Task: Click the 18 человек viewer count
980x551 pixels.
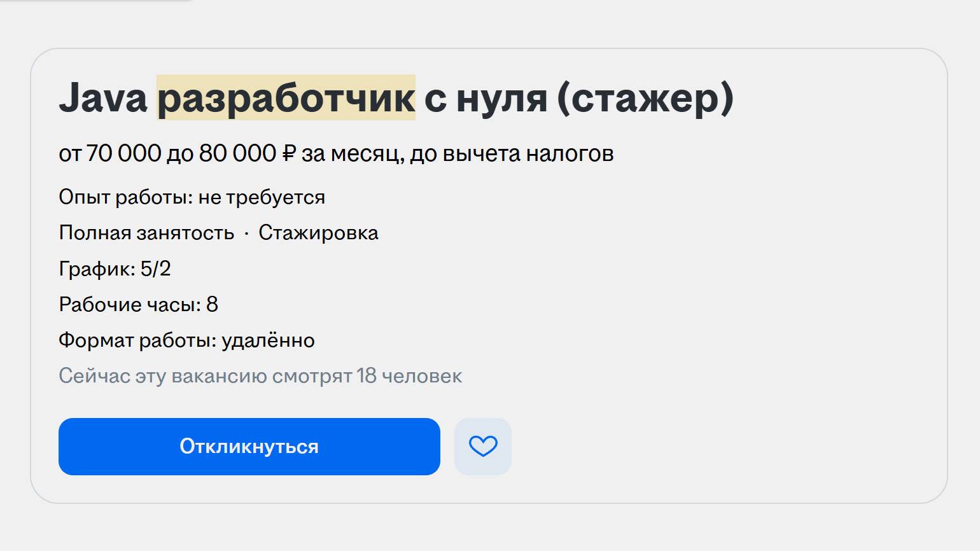Action: point(409,376)
